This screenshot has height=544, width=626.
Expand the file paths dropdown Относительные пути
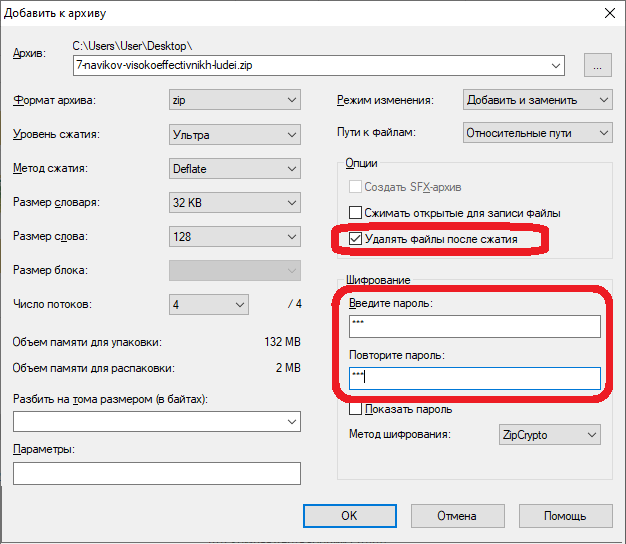click(x=538, y=133)
